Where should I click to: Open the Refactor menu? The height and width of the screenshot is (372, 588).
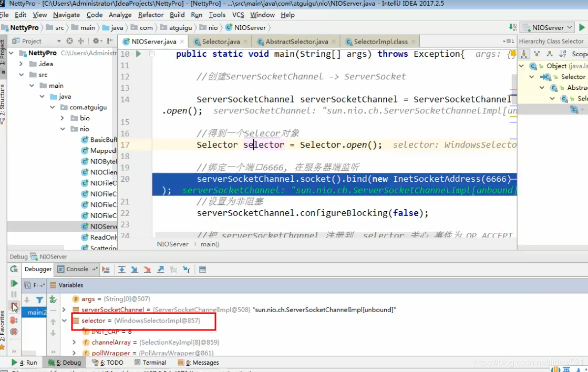151,15
